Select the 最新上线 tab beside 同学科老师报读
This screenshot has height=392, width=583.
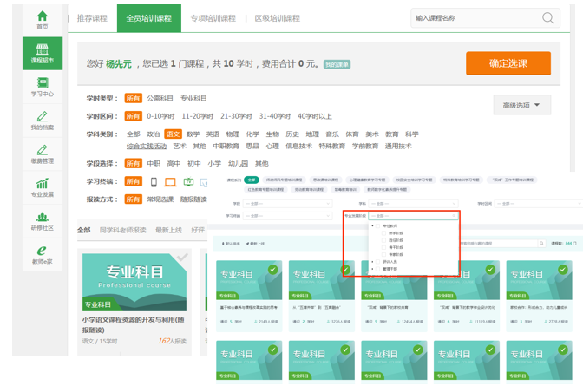[x=168, y=230]
